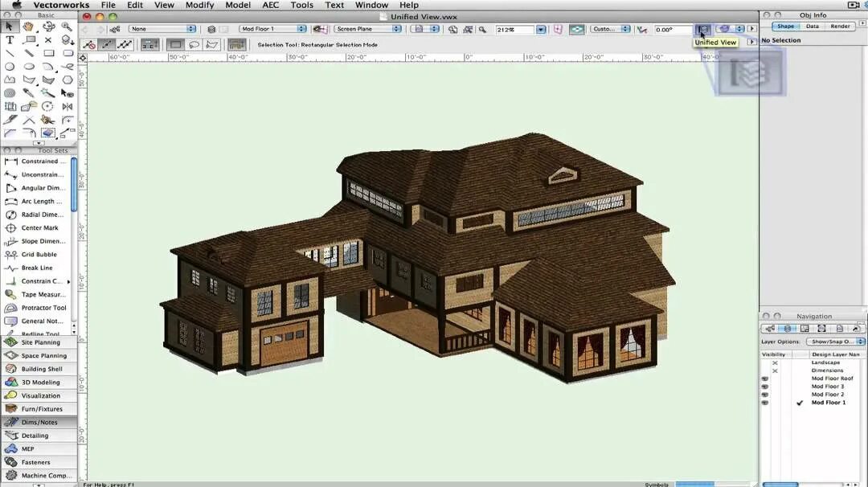Open the None class dropdown

[162, 29]
